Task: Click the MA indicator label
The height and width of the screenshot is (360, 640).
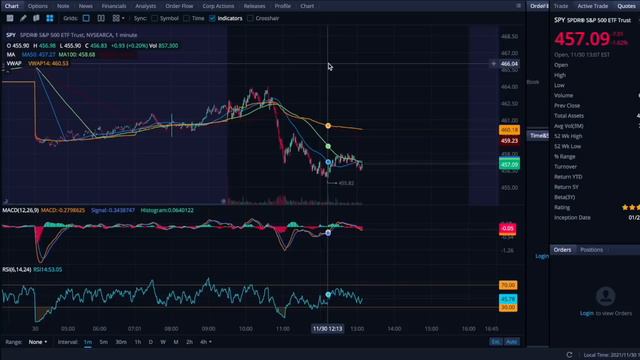Action: click(x=11, y=54)
